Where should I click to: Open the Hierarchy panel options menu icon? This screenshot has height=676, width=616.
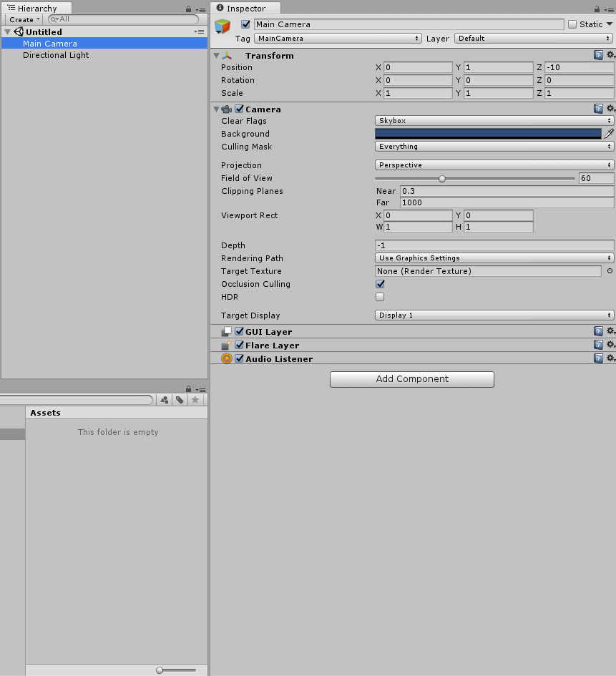tap(200, 9)
